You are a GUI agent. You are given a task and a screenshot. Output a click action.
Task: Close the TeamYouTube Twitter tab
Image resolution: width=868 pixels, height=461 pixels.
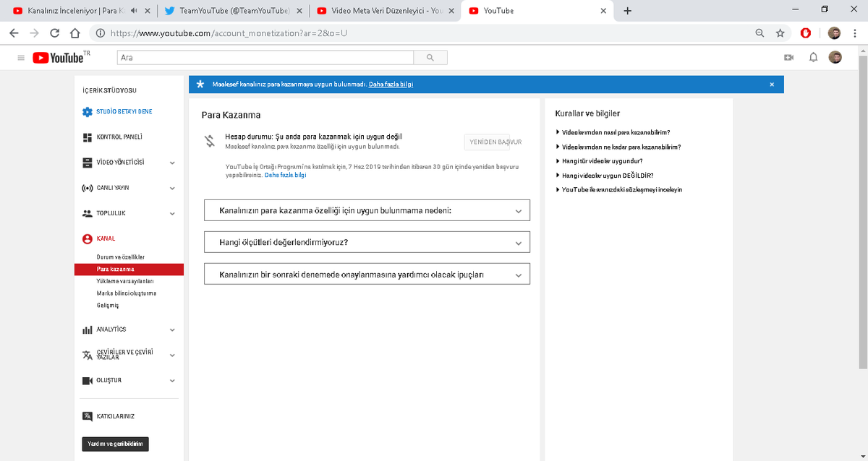tap(300, 11)
